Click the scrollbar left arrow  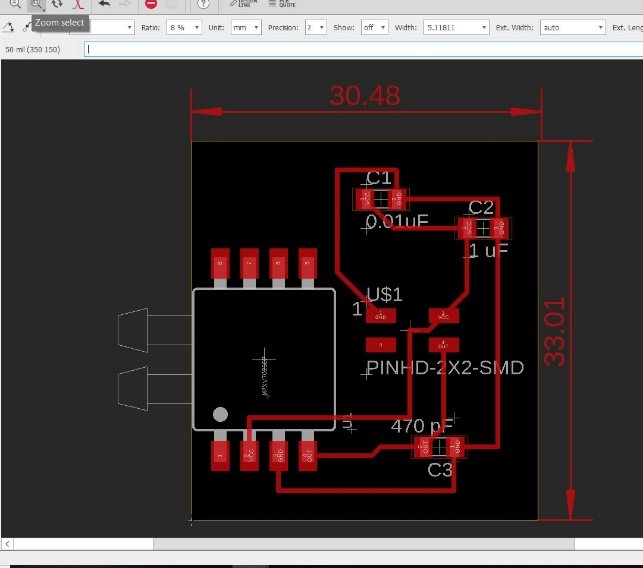point(7,544)
